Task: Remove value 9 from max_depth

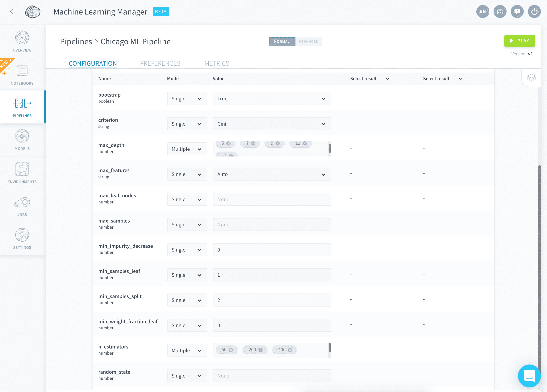Action: [x=278, y=143]
